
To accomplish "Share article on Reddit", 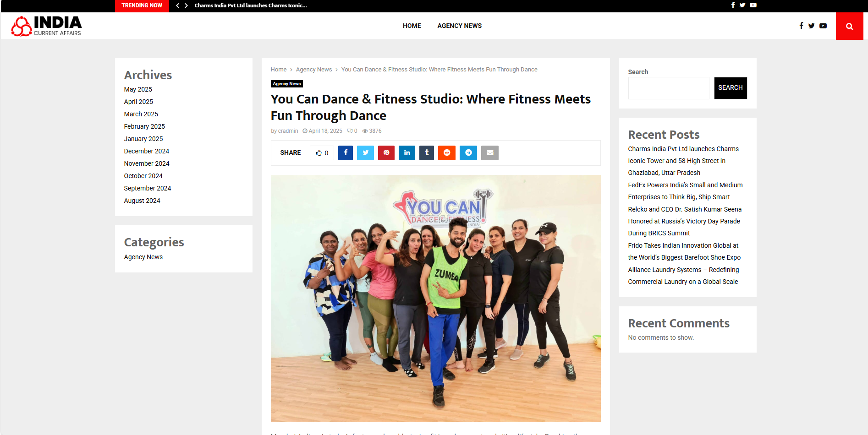I will [447, 153].
